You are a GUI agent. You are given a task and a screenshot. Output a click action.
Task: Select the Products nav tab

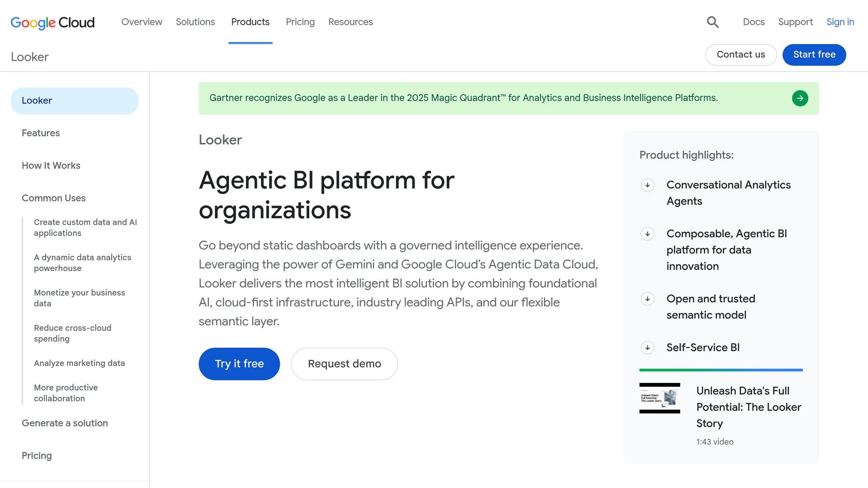point(250,22)
